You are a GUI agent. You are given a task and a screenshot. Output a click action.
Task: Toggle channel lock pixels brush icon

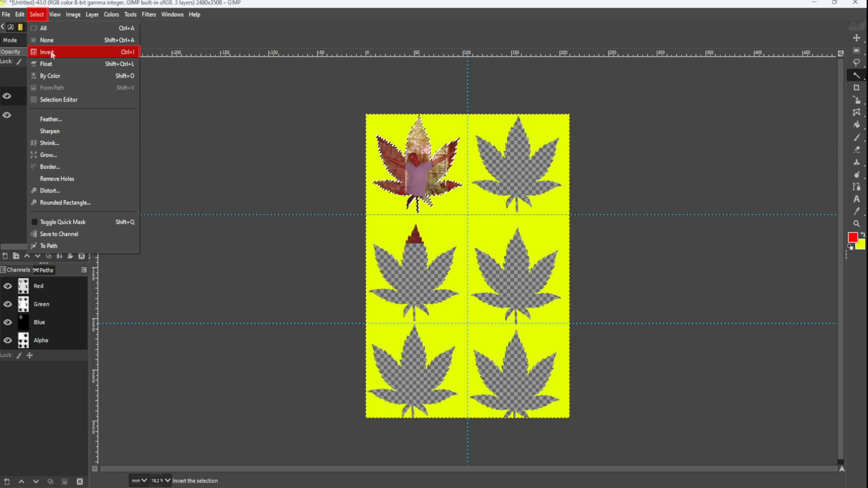click(19, 356)
